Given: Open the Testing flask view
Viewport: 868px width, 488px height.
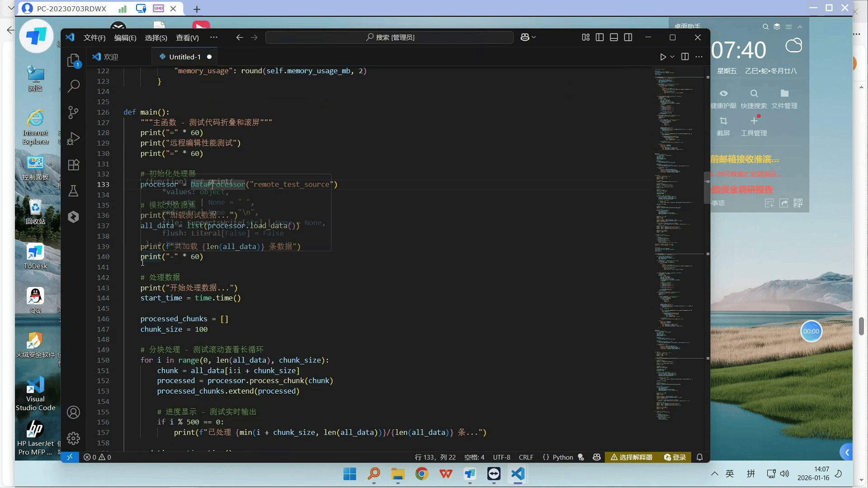Looking at the screenshot, I should [73, 191].
